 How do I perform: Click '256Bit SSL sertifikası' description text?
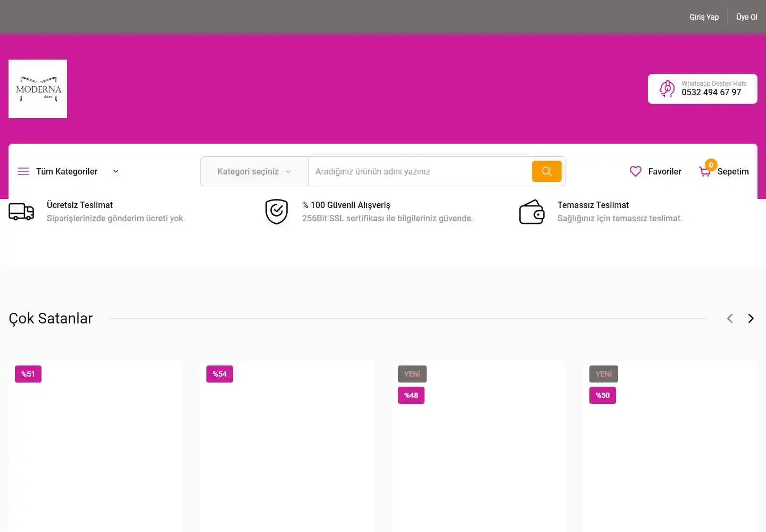click(x=387, y=218)
